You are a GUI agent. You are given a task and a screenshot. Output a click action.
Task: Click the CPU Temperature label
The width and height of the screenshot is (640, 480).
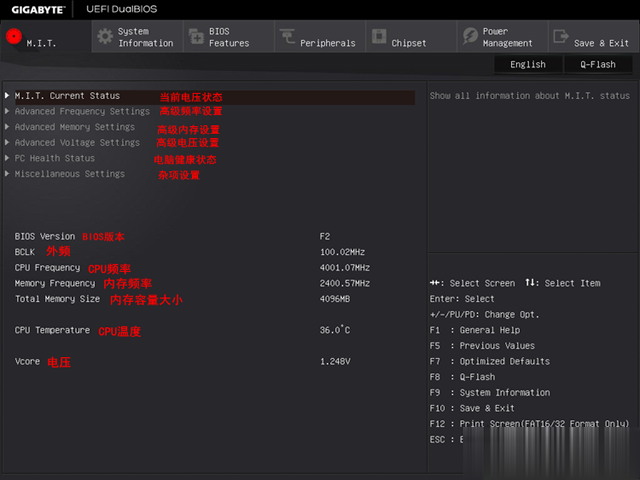[52, 330]
